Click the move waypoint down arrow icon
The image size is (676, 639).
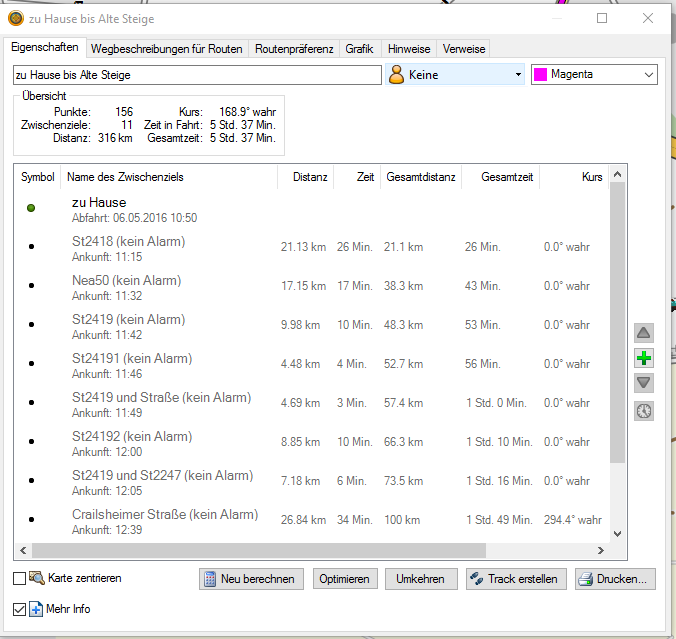tap(644, 384)
